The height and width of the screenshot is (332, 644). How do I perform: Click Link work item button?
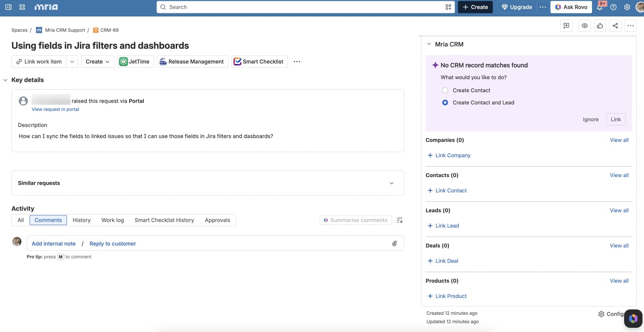(x=39, y=62)
